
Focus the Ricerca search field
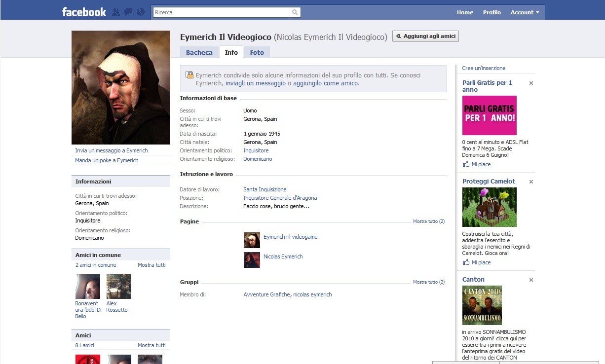222,12
